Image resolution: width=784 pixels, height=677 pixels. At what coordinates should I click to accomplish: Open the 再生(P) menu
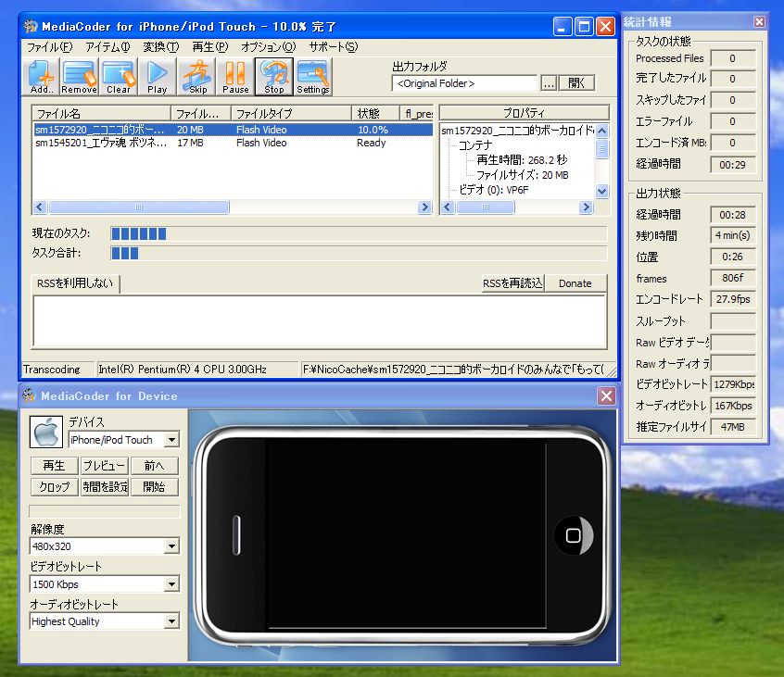click(x=210, y=47)
